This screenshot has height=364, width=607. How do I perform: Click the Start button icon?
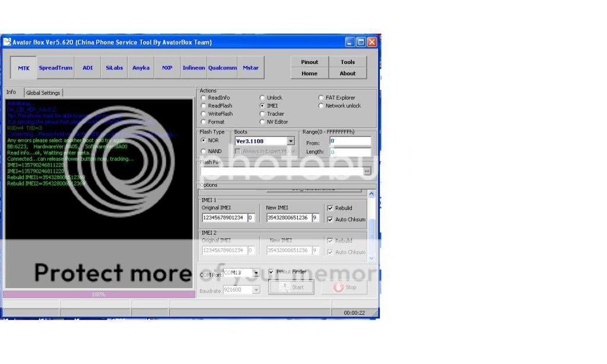(x=284, y=288)
